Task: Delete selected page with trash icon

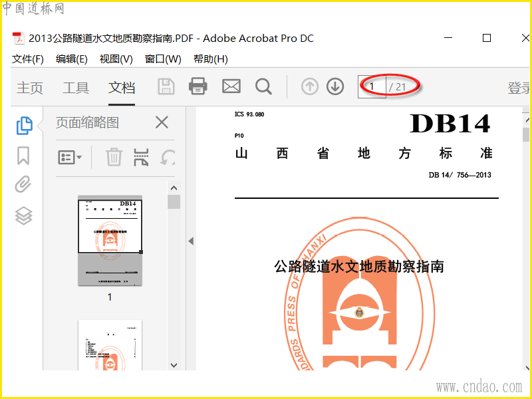Action: tap(114, 157)
